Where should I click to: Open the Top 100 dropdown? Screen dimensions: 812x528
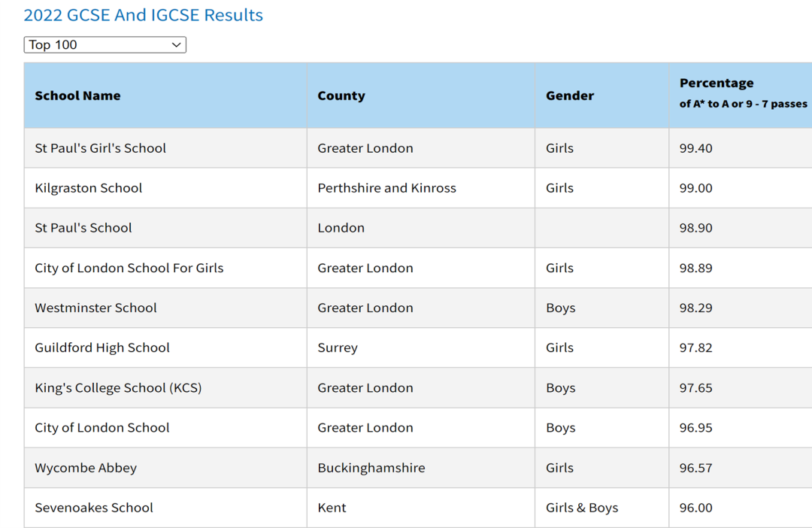coord(105,44)
